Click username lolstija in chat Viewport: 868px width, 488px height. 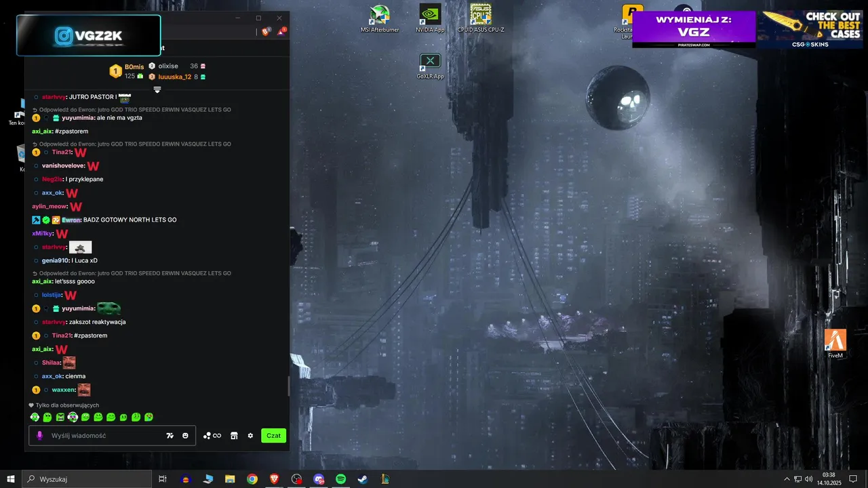point(52,295)
